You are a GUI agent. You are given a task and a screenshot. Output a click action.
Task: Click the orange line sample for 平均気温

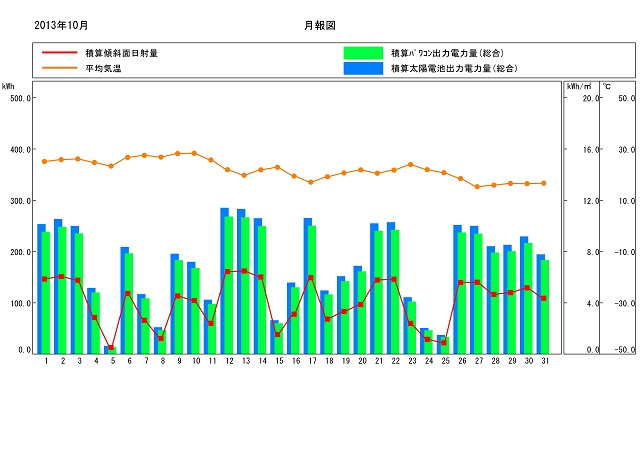(60, 68)
